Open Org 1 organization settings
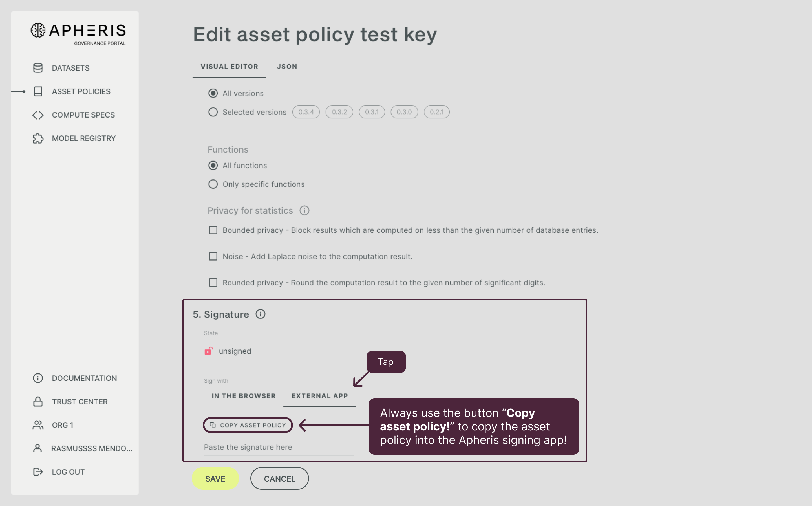The width and height of the screenshot is (812, 506). (x=62, y=425)
